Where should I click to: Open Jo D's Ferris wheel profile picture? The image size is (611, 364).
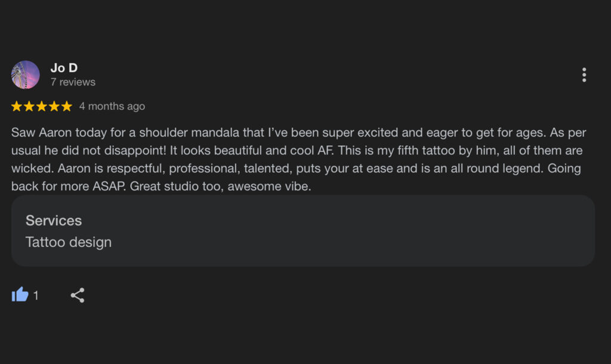pyautogui.click(x=25, y=75)
